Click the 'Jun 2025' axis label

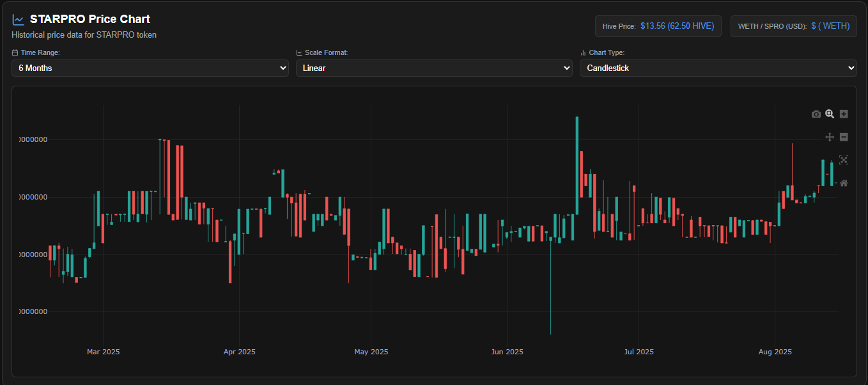click(x=507, y=352)
